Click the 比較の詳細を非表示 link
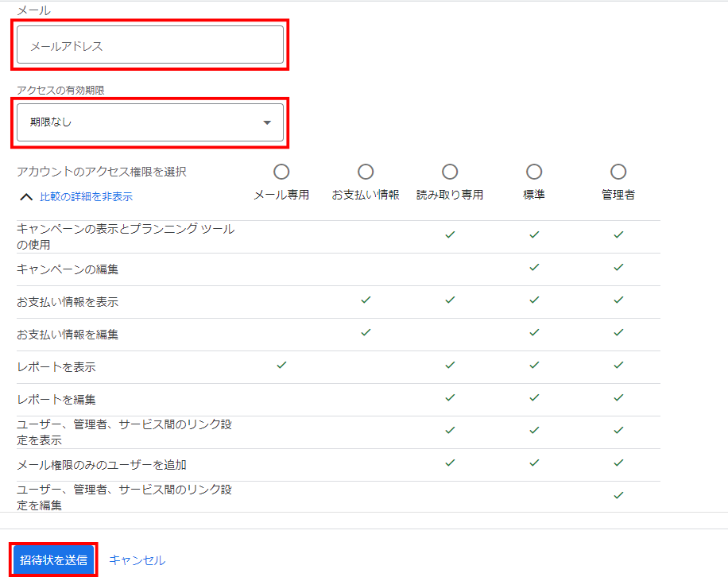Image resolution: width=728 pixels, height=577 pixels. point(87,197)
